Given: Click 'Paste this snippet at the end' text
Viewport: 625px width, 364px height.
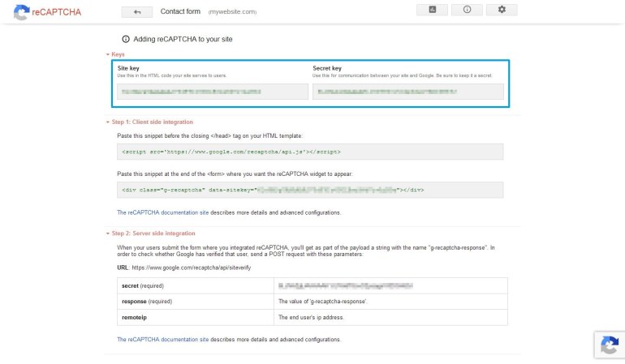Looking at the screenshot, I should pos(235,174).
